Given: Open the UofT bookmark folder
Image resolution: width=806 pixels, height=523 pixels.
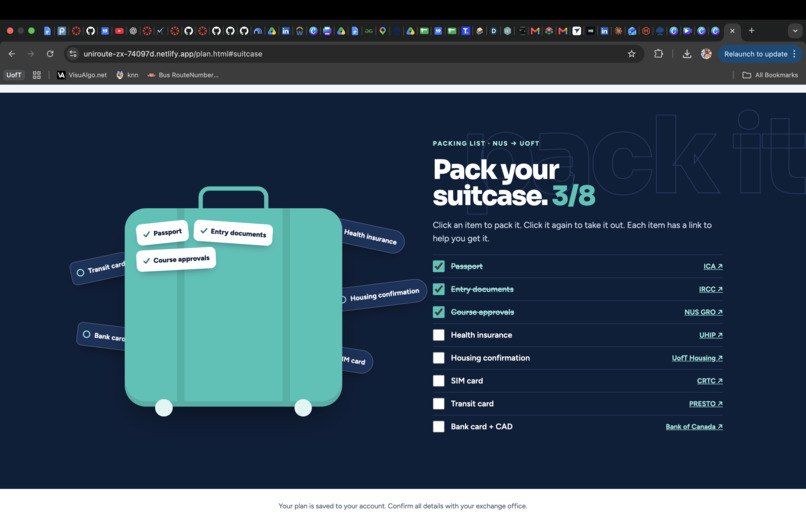Looking at the screenshot, I should (14, 75).
